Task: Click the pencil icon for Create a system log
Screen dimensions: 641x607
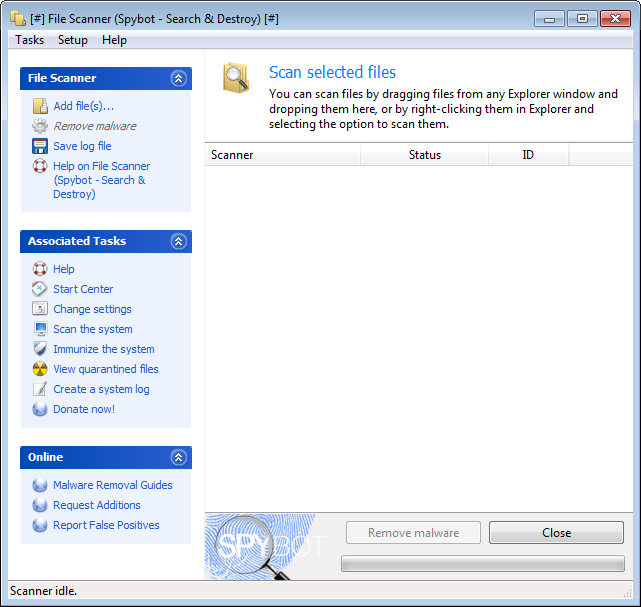Action: coord(40,389)
